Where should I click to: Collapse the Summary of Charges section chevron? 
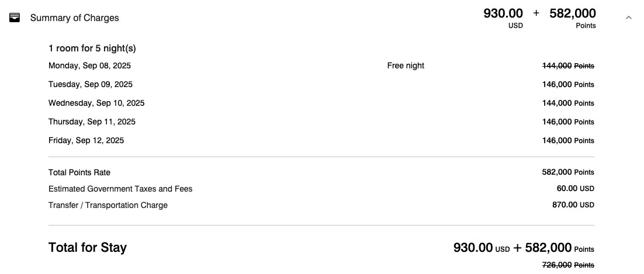628,18
